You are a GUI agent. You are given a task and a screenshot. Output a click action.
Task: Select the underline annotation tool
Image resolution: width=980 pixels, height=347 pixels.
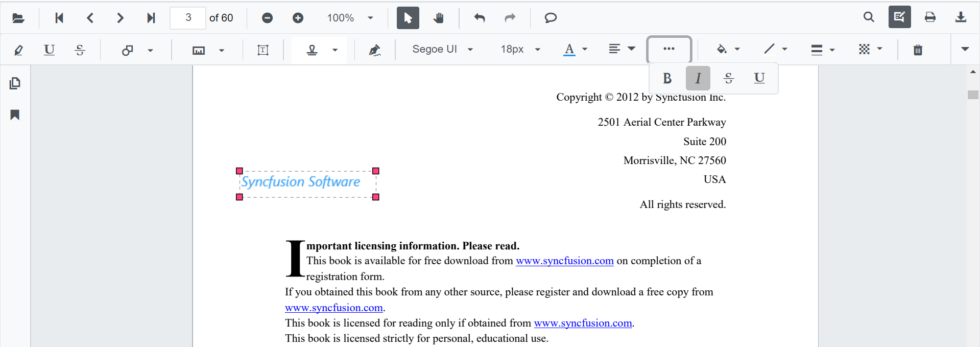[x=49, y=50]
